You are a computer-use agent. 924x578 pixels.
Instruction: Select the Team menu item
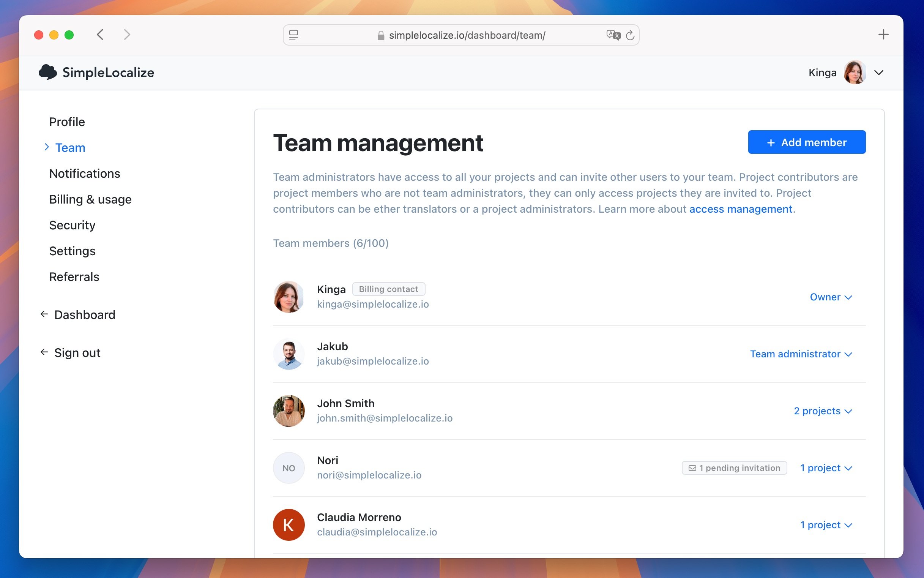click(x=70, y=148)
